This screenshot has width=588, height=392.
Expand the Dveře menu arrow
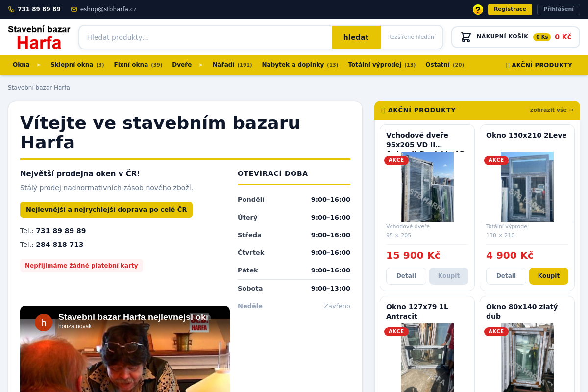201,65
